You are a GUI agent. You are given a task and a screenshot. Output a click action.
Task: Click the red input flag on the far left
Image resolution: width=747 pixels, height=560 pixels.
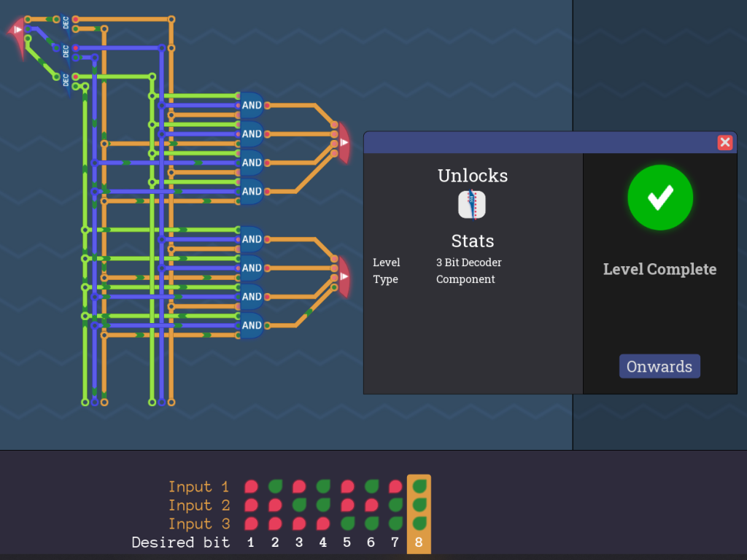click(x=15, y=29)
